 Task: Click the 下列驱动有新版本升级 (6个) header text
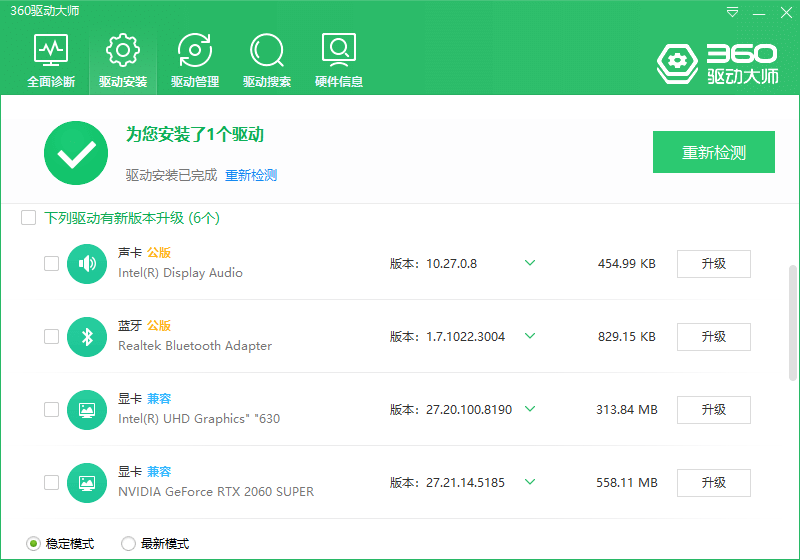click(x=132, y=218)
